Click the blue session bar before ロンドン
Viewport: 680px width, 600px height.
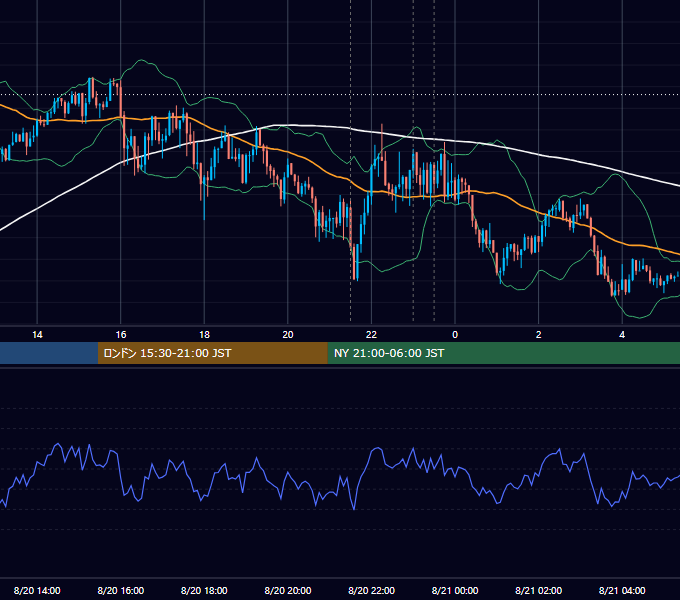click(x=49, y=353)
